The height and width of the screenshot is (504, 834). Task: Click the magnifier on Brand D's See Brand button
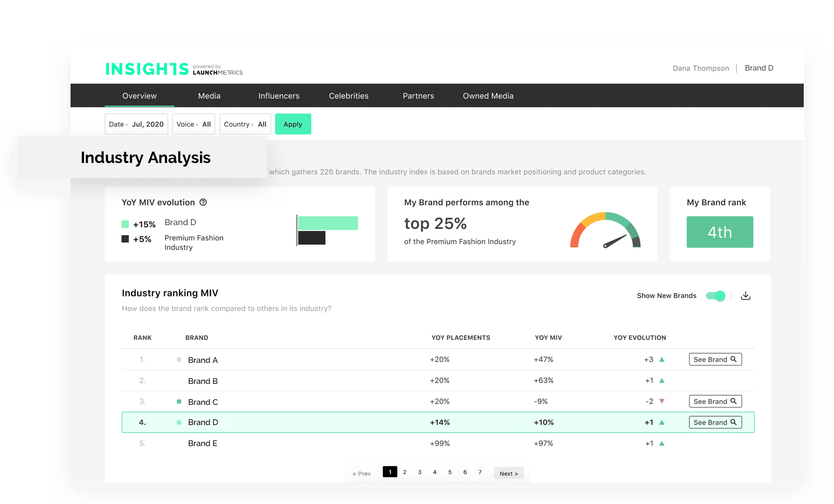pos(734,422)
